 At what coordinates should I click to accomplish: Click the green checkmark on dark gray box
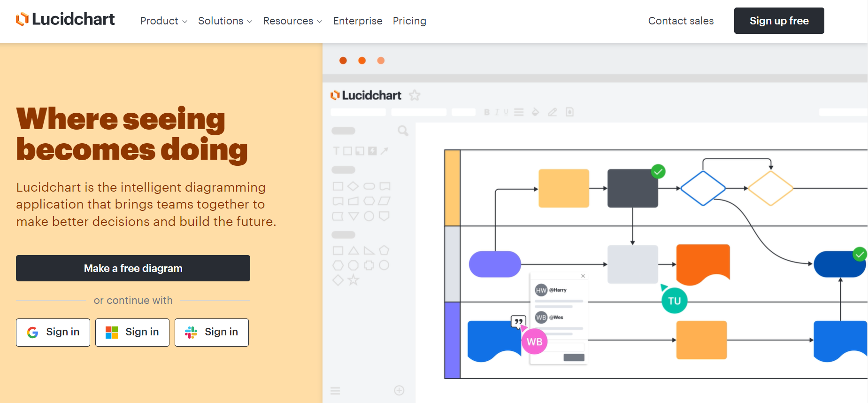click(x=658, y=171)
